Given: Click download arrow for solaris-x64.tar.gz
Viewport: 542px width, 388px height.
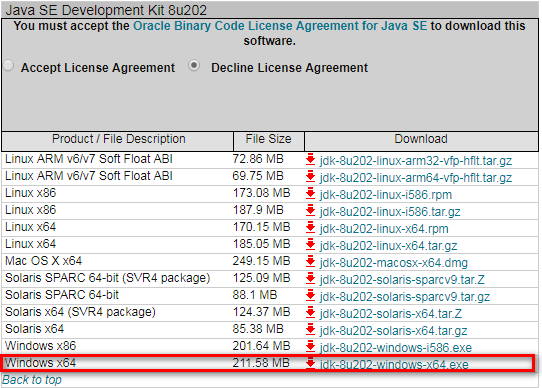Looking at the screenshot, I should tap(310, 330).
